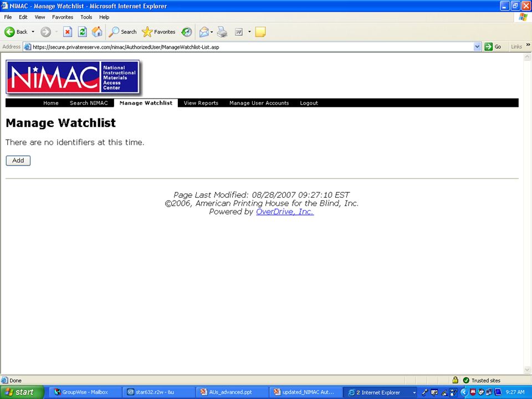Select the Manage Watchlist tab

click(x=146, y=103)
